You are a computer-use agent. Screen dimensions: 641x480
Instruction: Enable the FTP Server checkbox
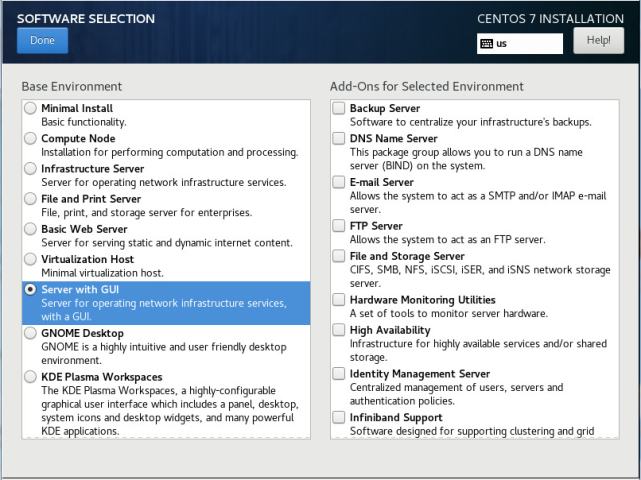(x=338, y=226)
